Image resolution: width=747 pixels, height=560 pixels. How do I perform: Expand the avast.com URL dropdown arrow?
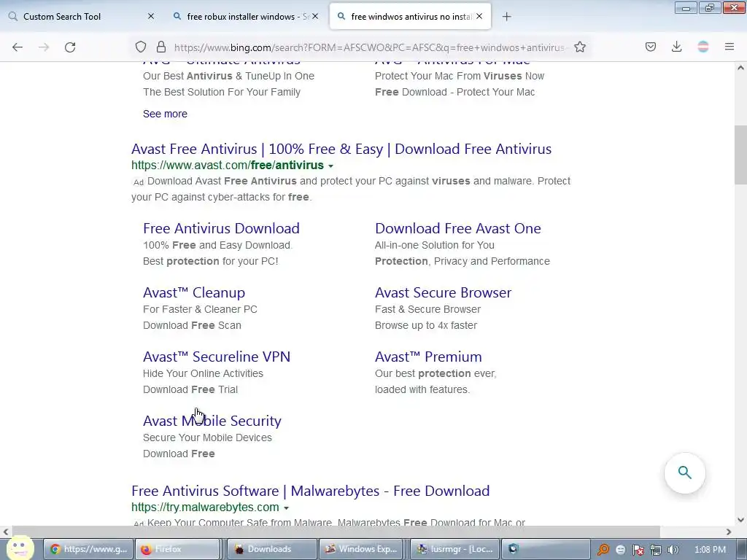330,166
